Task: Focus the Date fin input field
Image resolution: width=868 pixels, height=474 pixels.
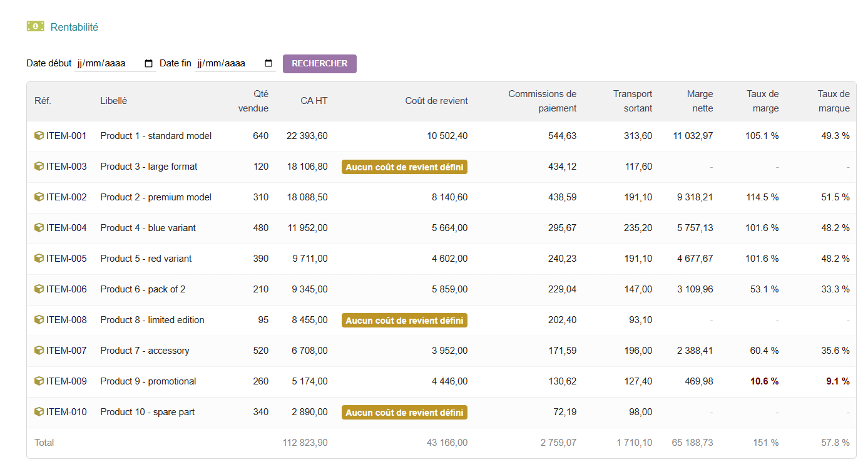Action: (235, 63)
